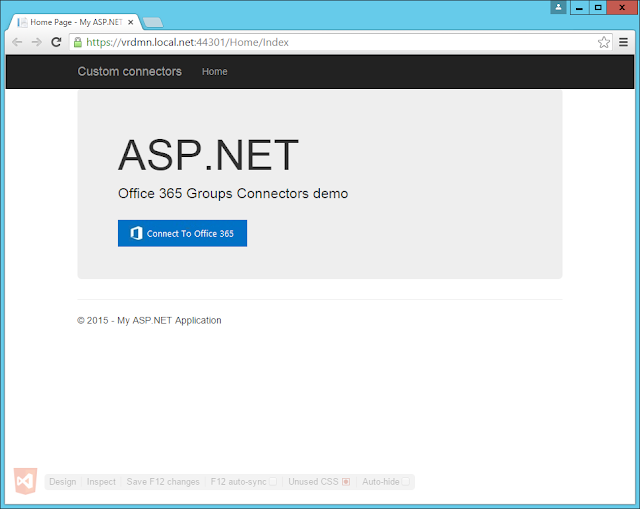Open the Home navigation link
Viewport: 640px width, 509px height.
[215, 71]
